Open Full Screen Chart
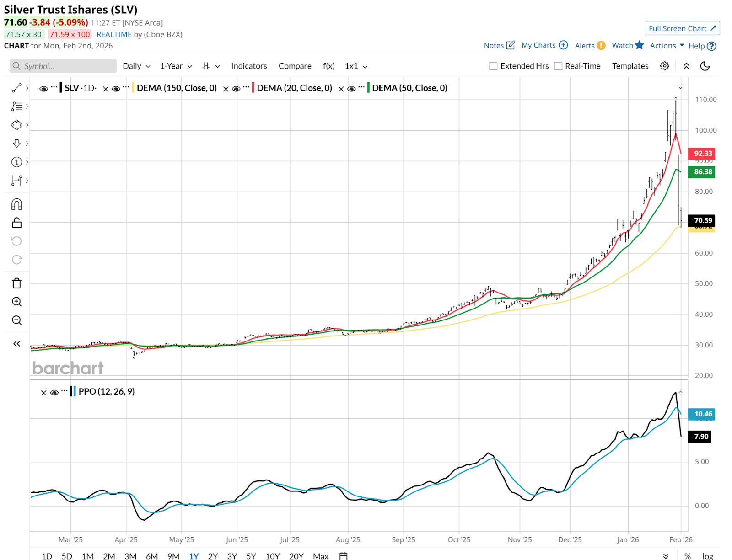The width and height of the screenshot is (732, 560). [683, 28]
